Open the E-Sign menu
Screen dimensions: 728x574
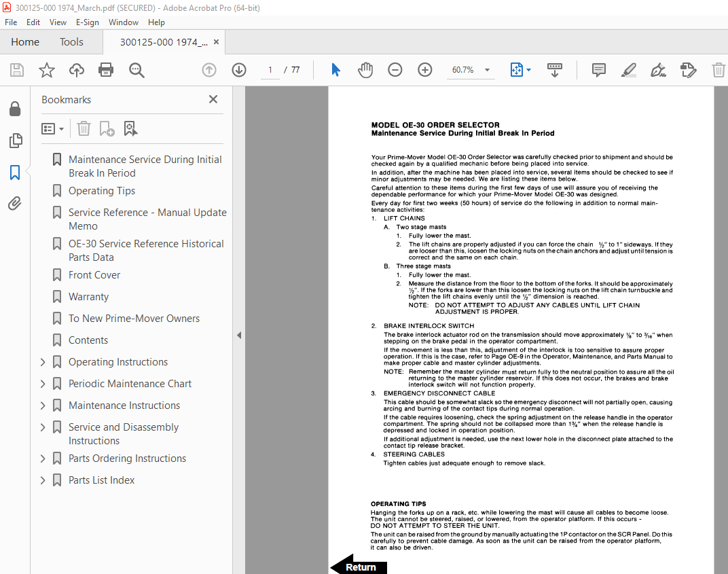click(x=88, y=22)
